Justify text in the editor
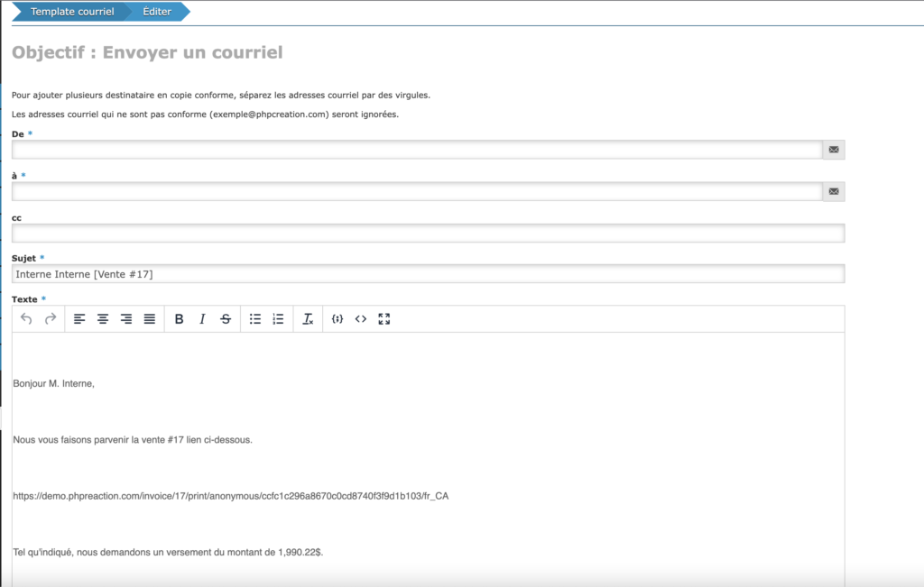 (150, 319)
